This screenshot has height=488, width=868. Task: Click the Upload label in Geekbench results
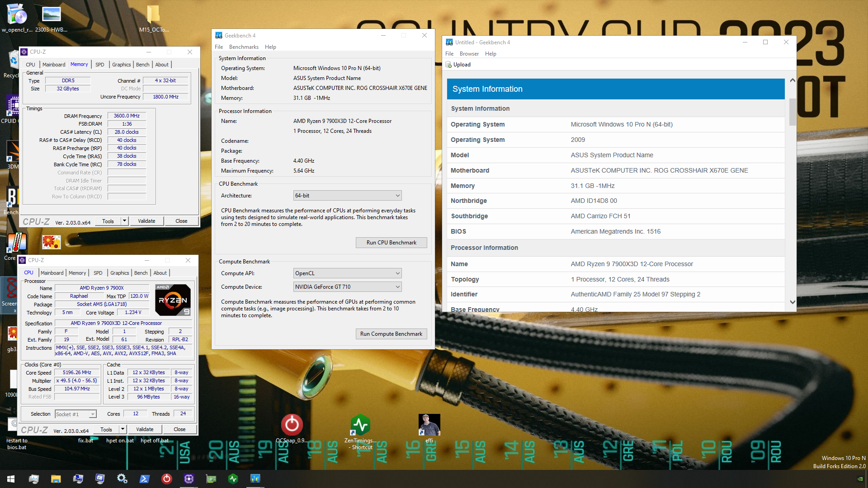tap(462, 65)
